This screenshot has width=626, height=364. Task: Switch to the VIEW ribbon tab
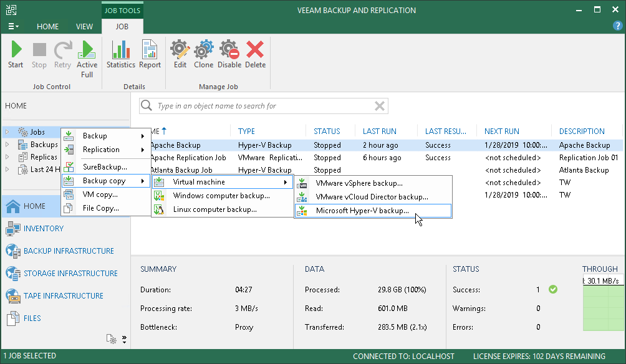point(84,26)
